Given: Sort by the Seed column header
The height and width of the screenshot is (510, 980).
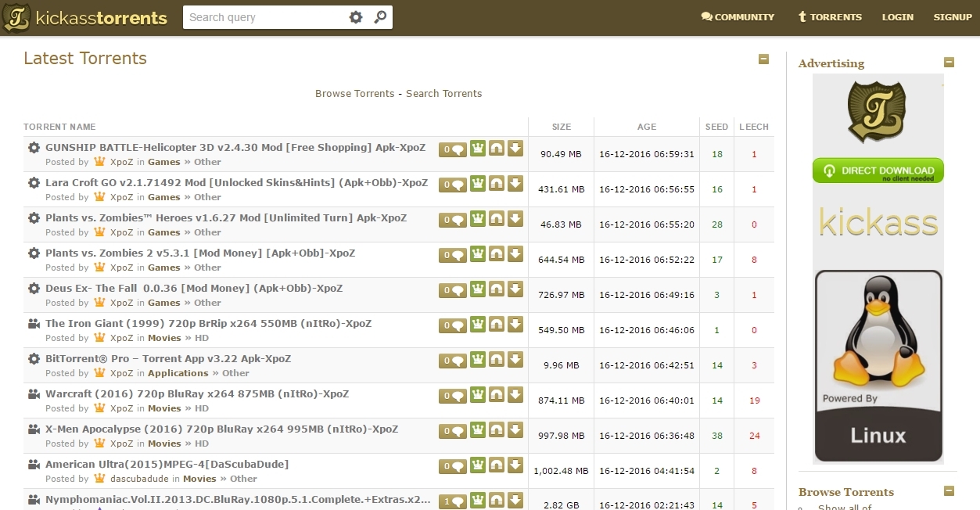Looking at the screenshot, I should point(716,127).
